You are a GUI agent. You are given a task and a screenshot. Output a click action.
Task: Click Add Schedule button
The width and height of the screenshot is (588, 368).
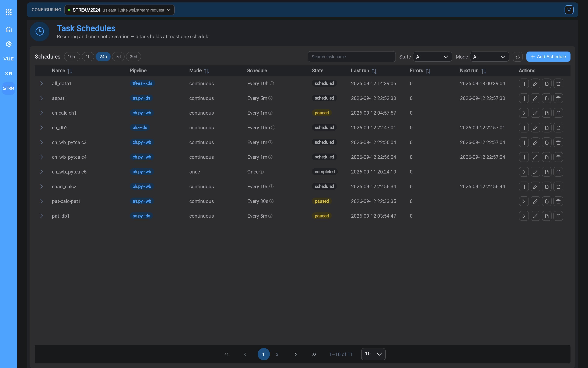click(x=548, y=57)
